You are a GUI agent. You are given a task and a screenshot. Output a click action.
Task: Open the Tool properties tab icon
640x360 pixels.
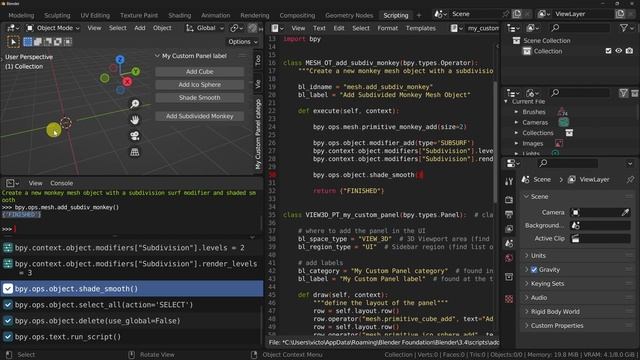(509, 182)
